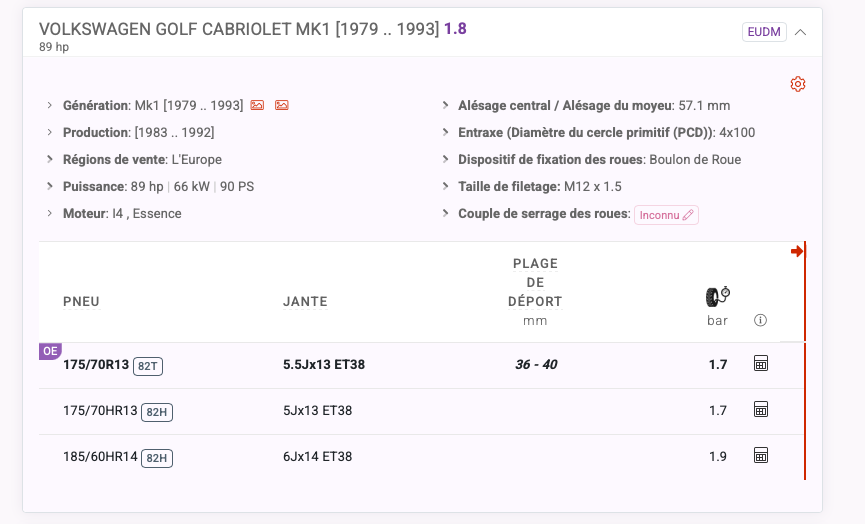Click the JANTE column header
The height and width of the screenshot is (524, 865).
[305, 302]
